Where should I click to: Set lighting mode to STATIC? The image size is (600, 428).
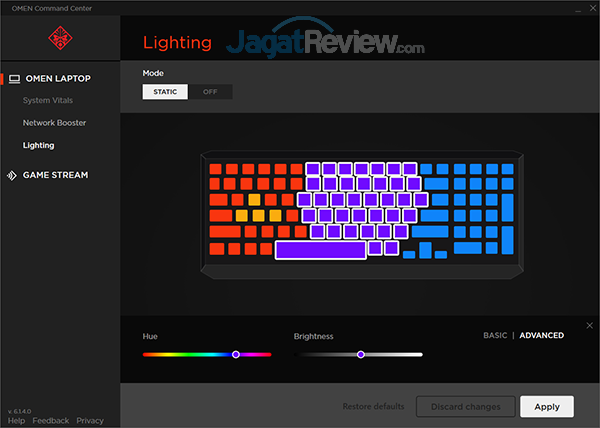(x=165, y=92)
